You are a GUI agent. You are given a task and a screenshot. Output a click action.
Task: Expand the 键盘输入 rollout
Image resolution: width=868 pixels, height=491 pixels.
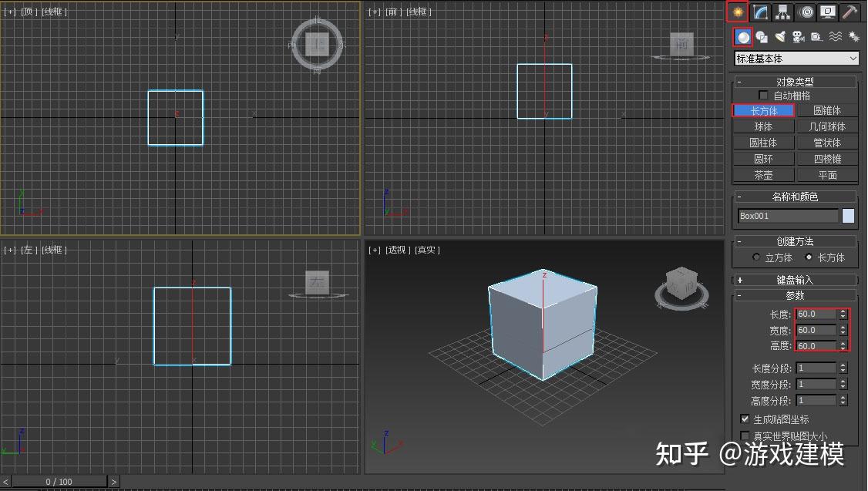pyautogui.click(x=795, y=279)
